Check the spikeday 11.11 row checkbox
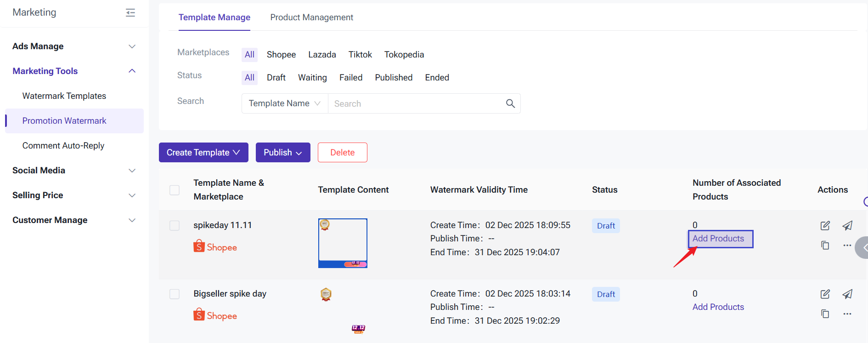The image size is (868, 343). [x=175, y=225]
